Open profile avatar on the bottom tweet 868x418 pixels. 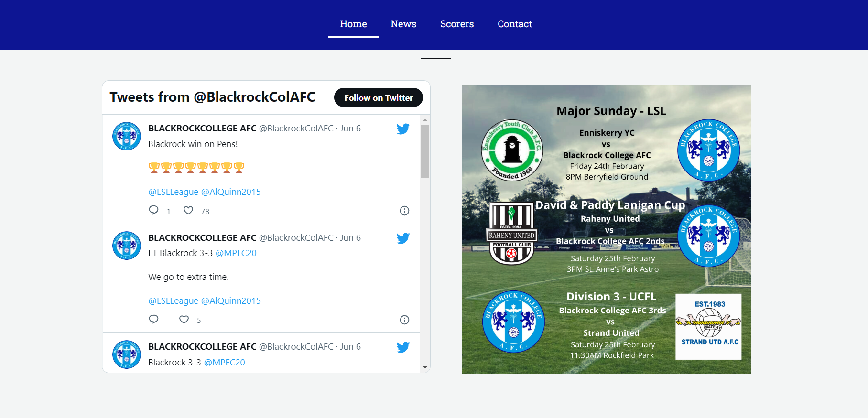tap(127, 354)
